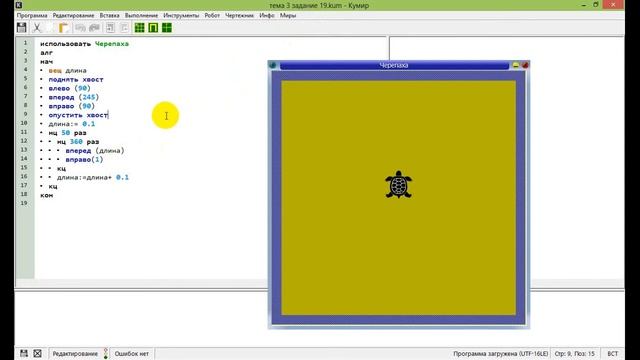Click the 'нач' keyword on line 3

[x=47, y=62]
